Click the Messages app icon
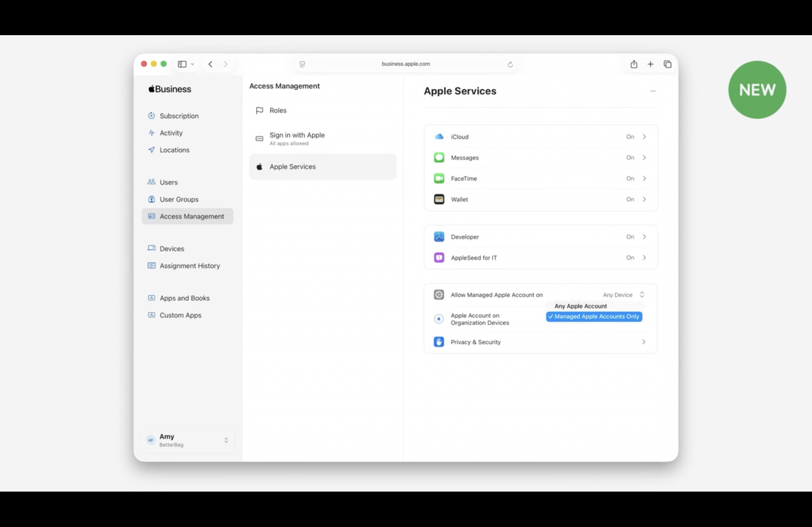 click(439, 158)
